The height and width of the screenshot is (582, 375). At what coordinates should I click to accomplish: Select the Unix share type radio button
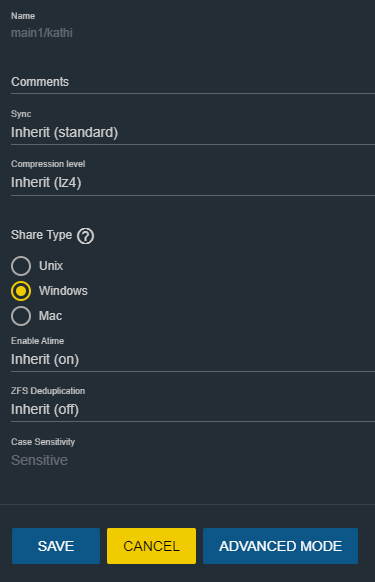coord(21,266)
